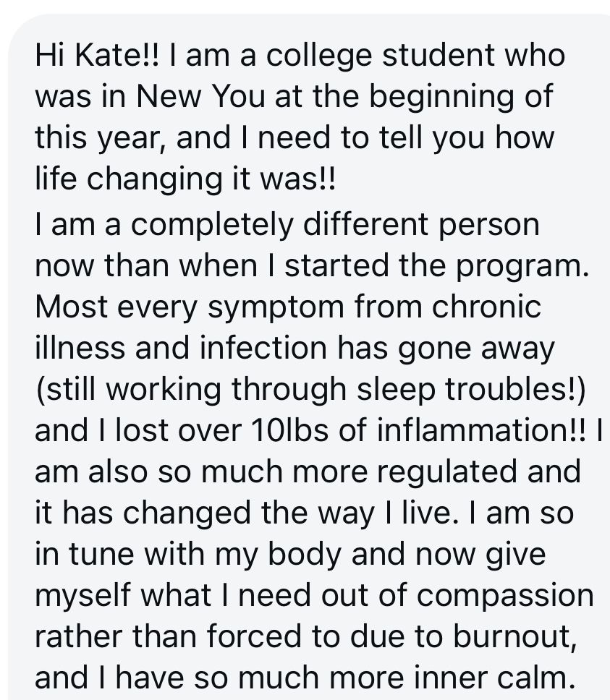Image resolution: width=610 pixels, height=700 pixels.
Task: Click the word 'chronic' in the message
Action: pos(486,307)
